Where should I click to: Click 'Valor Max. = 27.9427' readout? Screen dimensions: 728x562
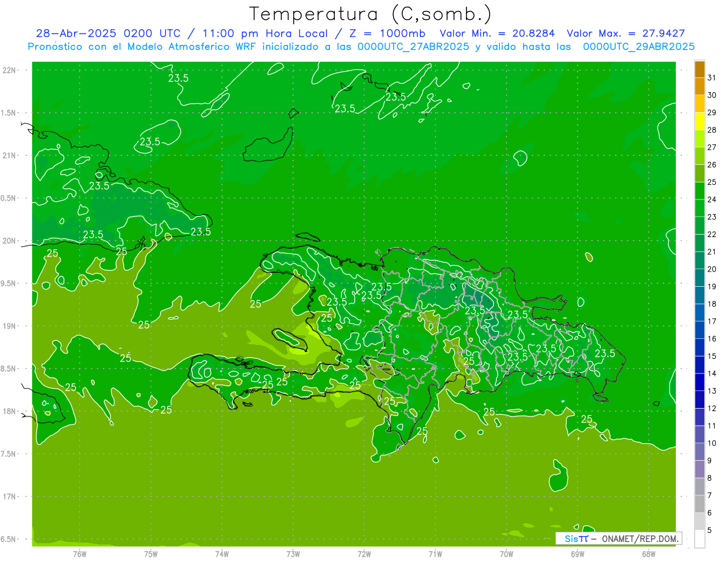(x=625, y=33)
